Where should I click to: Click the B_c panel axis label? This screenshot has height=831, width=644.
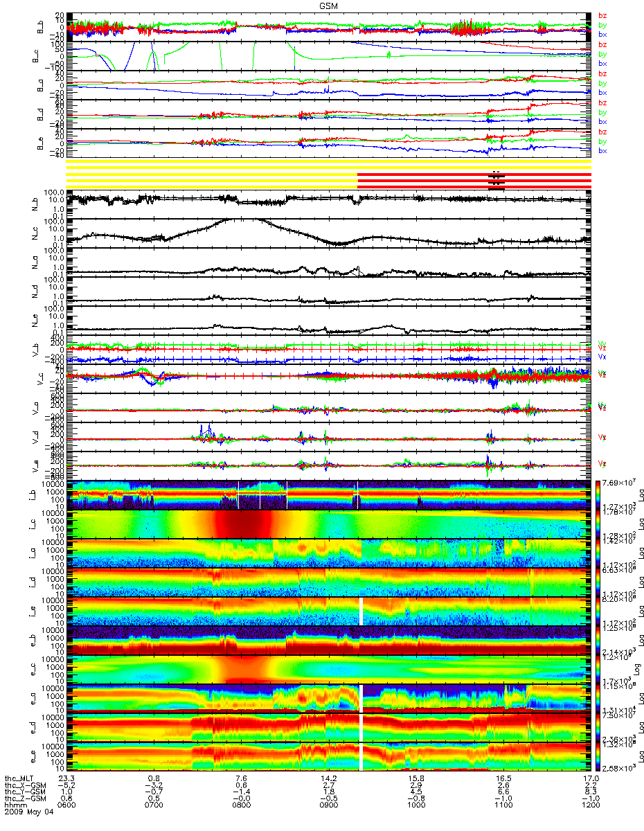click(x=35, y=56)
